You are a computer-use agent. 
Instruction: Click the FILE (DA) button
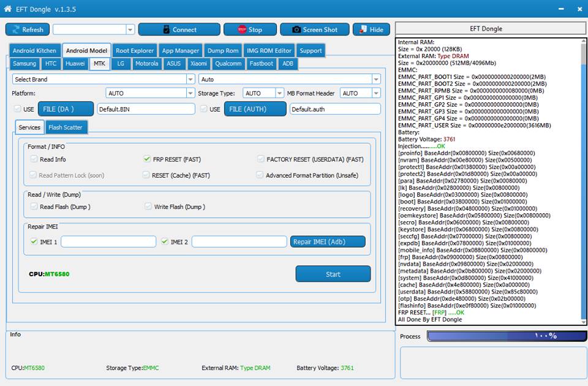66,109
